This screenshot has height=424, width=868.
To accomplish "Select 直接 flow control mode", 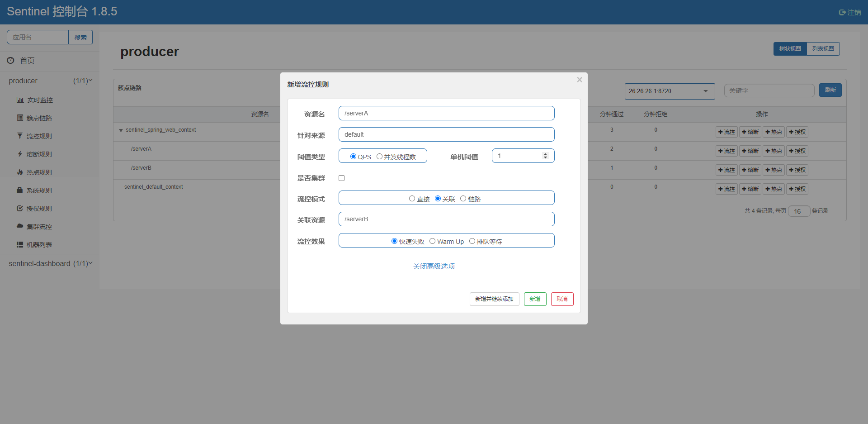I will 412,199.
